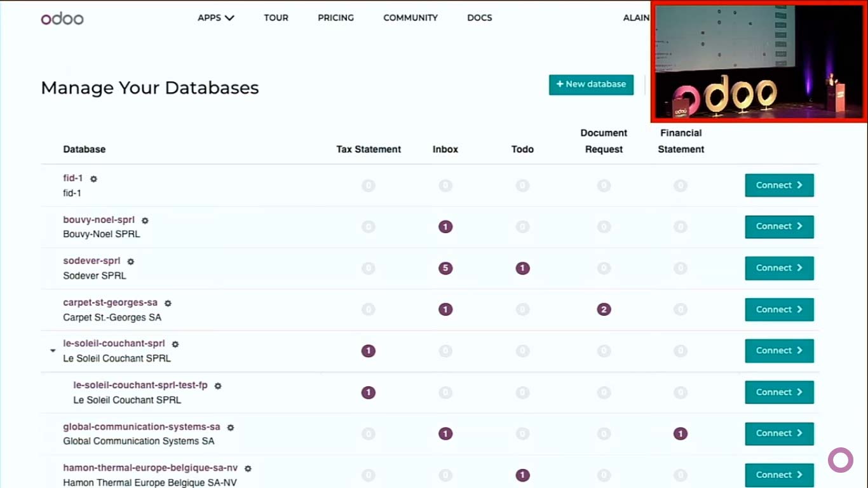Click the Manage Your Databases heading

tap(150, 88)
